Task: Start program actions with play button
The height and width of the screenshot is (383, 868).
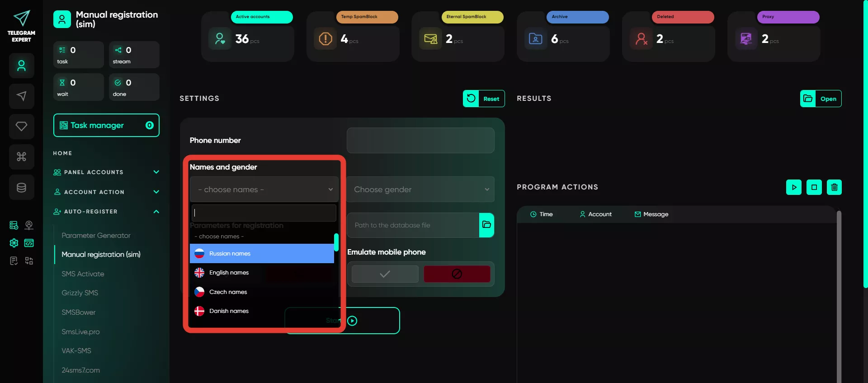Action: [794, 187]
